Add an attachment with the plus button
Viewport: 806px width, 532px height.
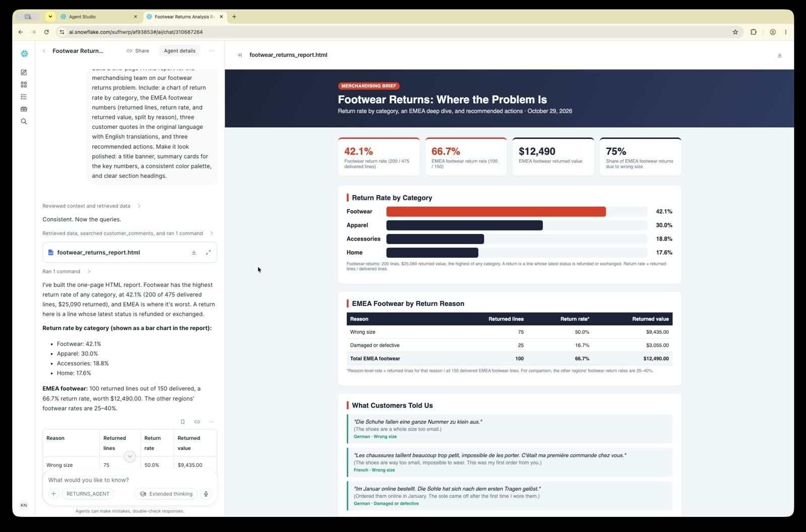[53, 494]
